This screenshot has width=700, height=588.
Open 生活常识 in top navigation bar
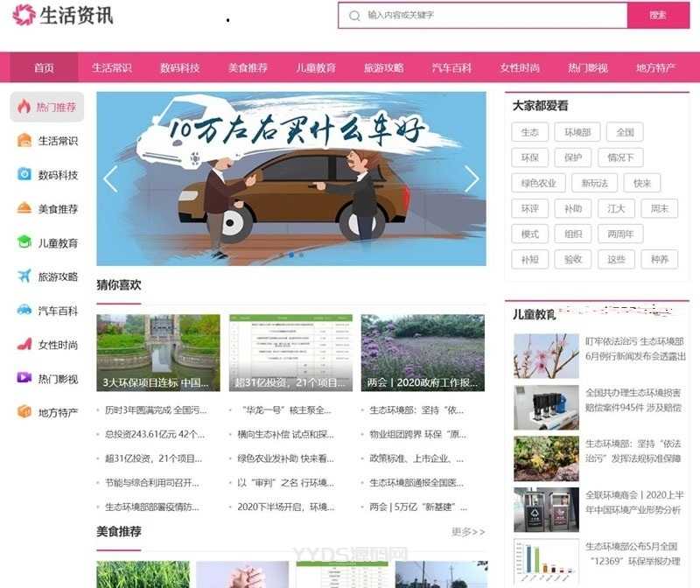coord(112,68)
